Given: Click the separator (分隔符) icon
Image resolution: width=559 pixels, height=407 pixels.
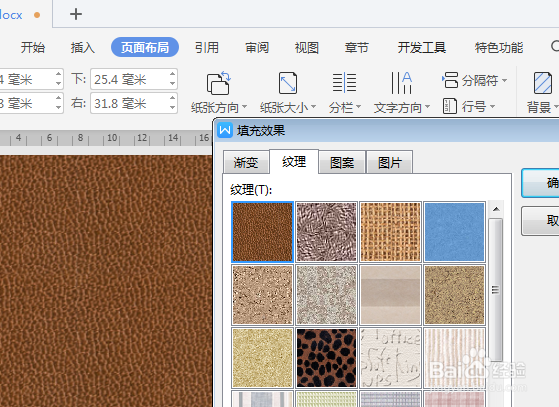Looking at the screenshot, I should 450,80.
